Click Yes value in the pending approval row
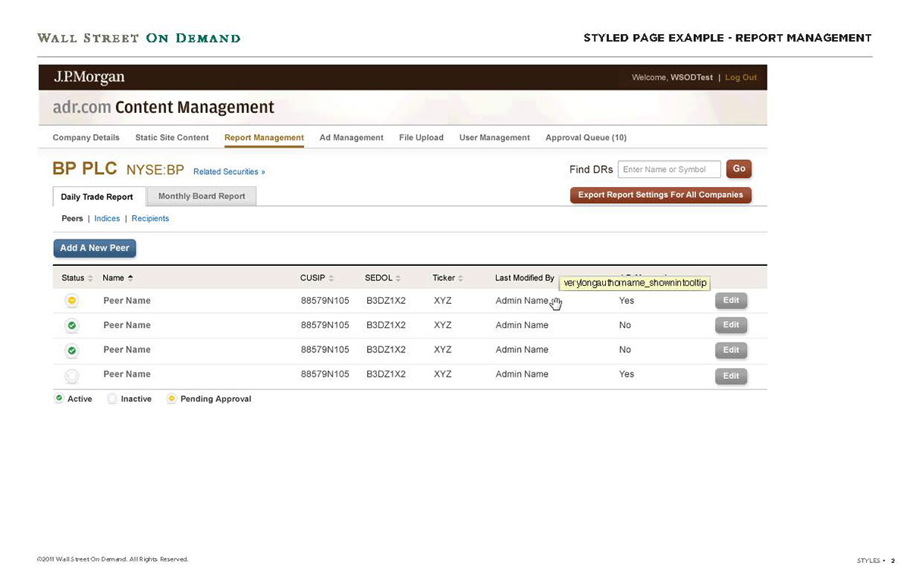The height and width of the screenshot is (588, 910). [x=626, y=301]
